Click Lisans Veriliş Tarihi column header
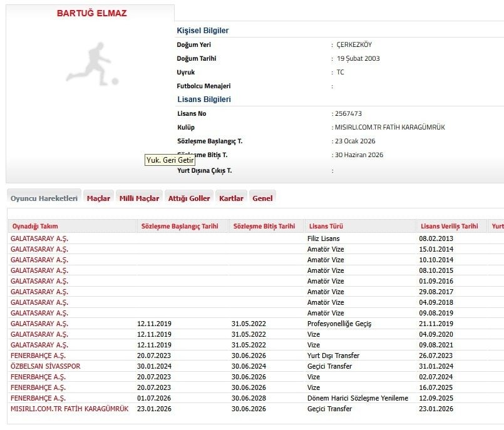Screen dimensions: 504x430 [450, 227]
